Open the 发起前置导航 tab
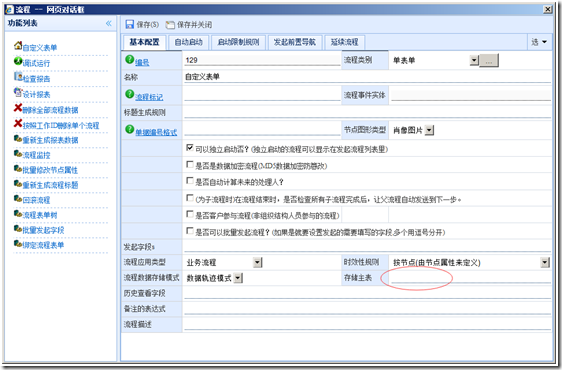The height and width of the screenshot is (370, 562). pos(295,42)
